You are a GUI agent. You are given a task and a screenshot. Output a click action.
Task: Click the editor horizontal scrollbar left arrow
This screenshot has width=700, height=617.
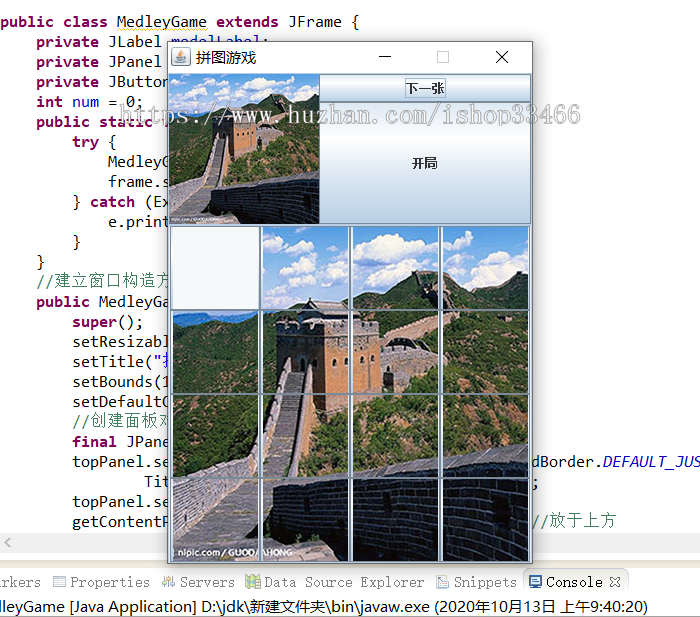(8, 542)
